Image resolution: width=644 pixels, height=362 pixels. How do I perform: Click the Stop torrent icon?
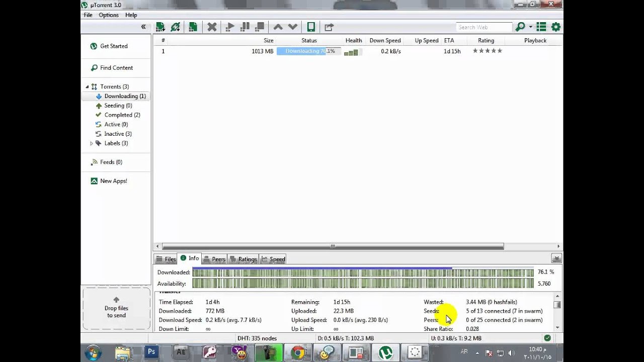(x=260, y=27)
